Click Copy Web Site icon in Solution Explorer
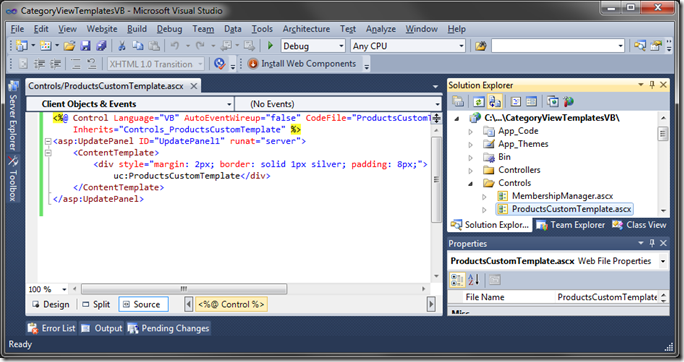Image resolution: width=684 pixels, height=362 pixels. (553, 102)
